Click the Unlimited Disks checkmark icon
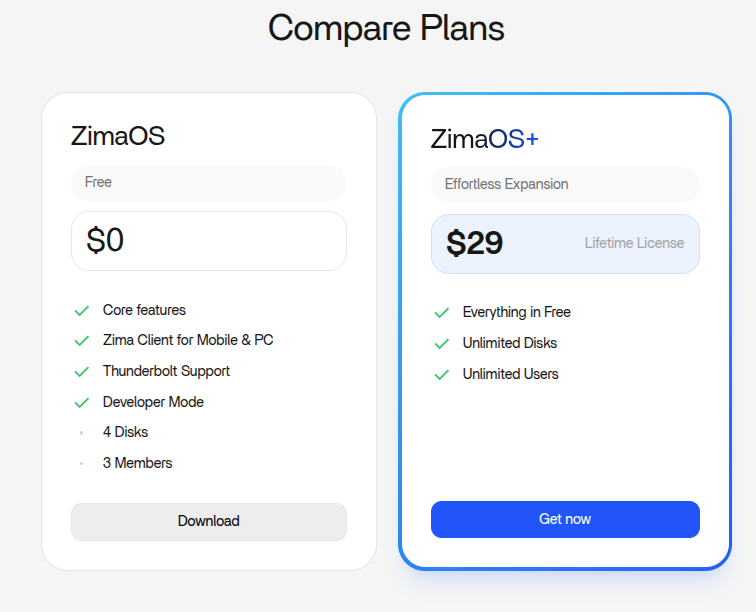Image resolution: width=756 pixels, height=612 pixels. click(441, 344)
